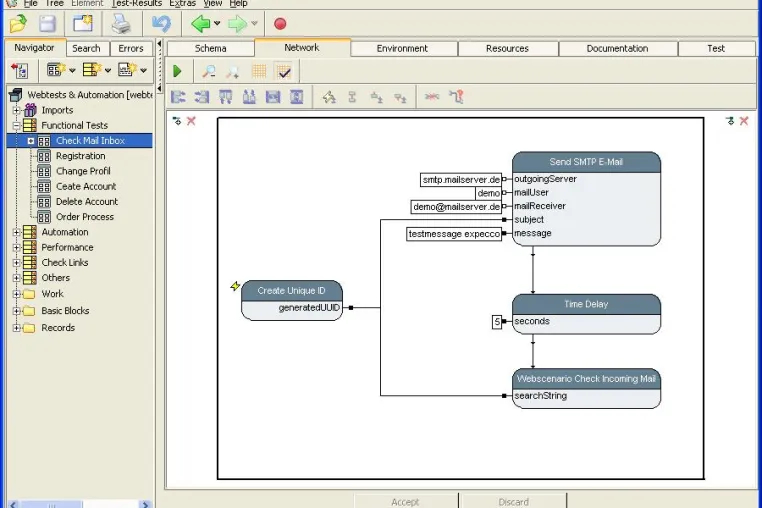Click the save floppy disk icon
Viewport: 762px width, 508px height.
[48, 24]
